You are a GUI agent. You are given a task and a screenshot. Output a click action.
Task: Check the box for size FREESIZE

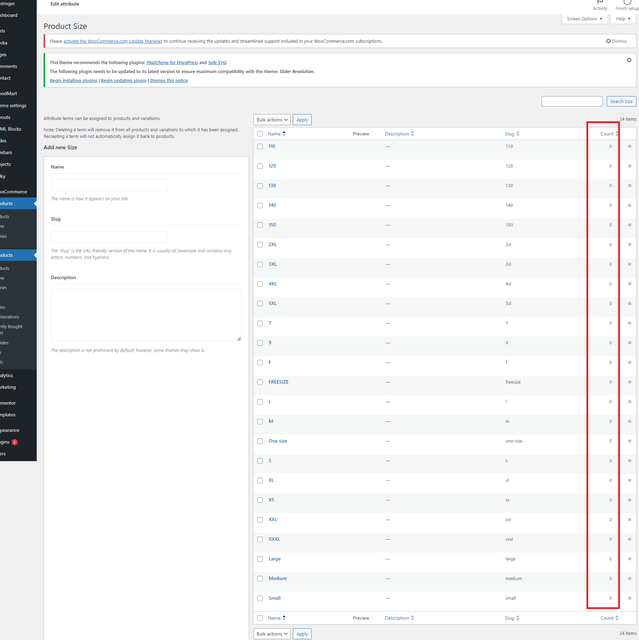[260, 382]
